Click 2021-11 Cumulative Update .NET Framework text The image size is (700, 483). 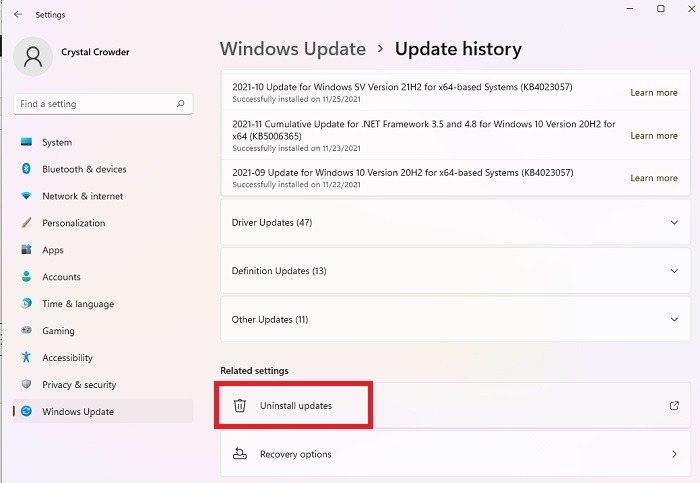tap(424, 130)
